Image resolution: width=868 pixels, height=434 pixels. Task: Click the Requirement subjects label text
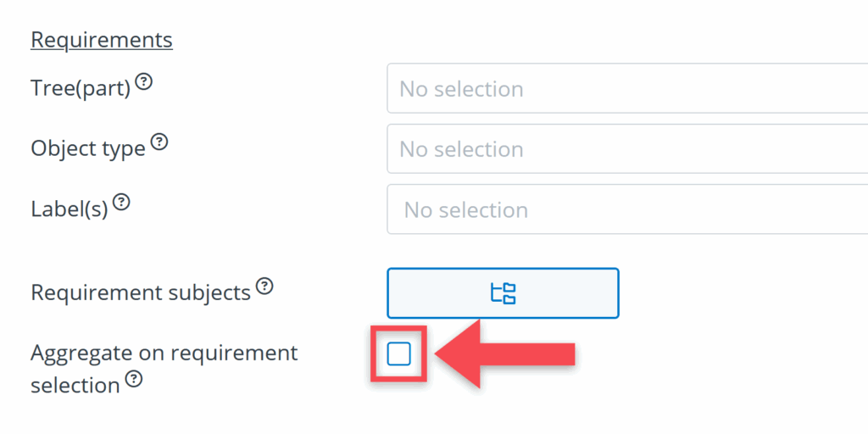[x=141, y=292]
